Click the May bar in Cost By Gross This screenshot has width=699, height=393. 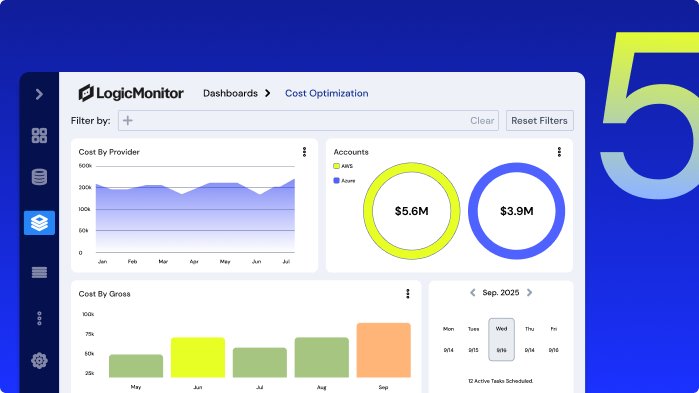tap(136, 366)
